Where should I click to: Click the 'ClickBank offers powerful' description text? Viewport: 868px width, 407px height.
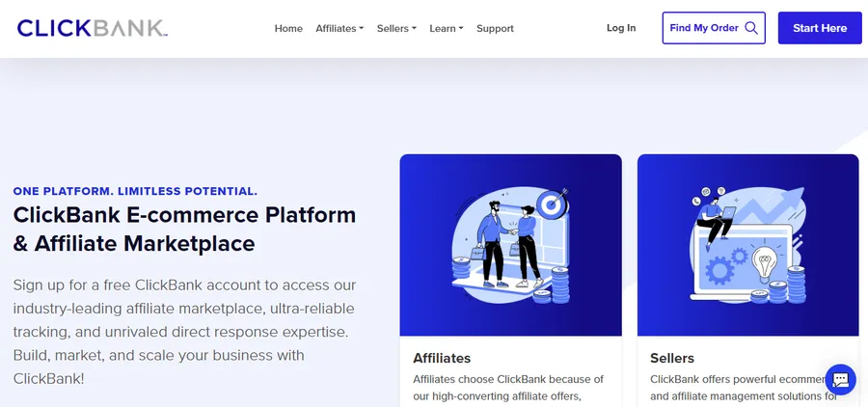(743, 388)
